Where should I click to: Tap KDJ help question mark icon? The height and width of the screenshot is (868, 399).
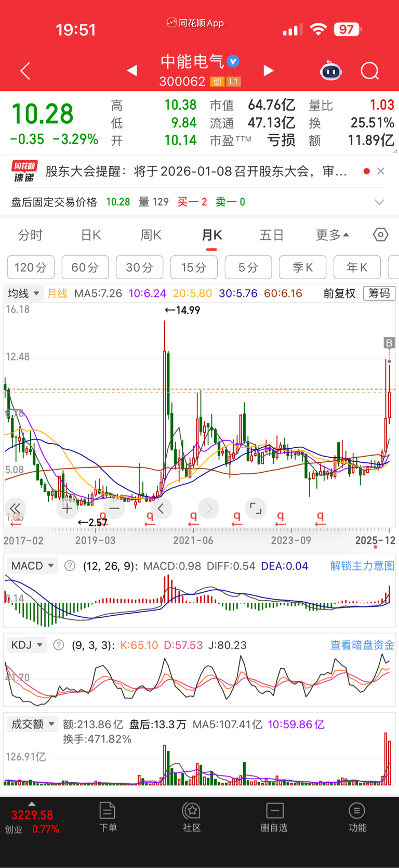(59, 645)
